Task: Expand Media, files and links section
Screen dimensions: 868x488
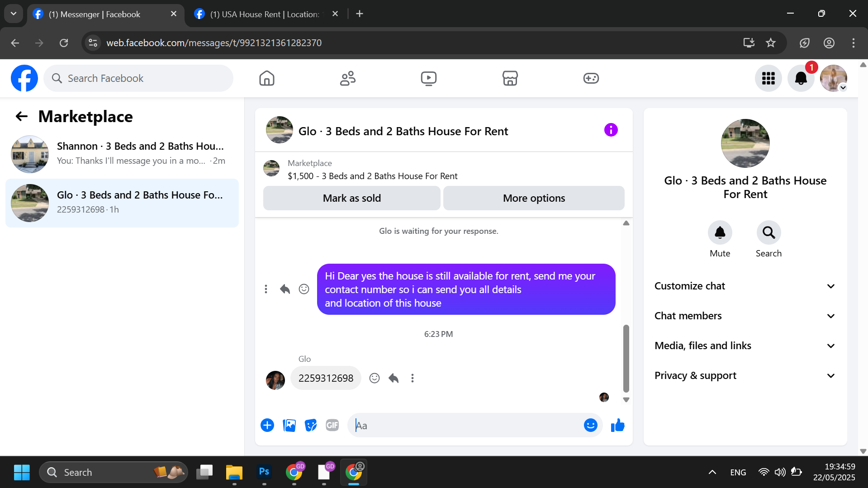Action: pos(745,346)
